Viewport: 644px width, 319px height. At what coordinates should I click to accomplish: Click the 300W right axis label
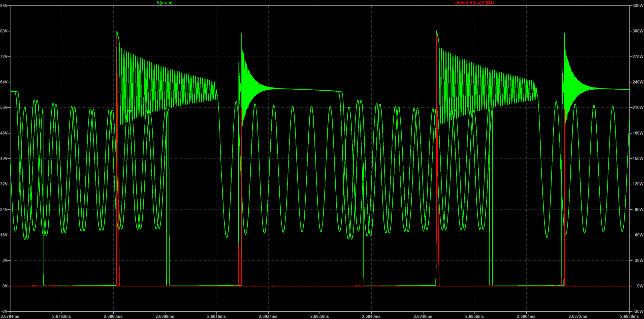[x=638, y=31]
